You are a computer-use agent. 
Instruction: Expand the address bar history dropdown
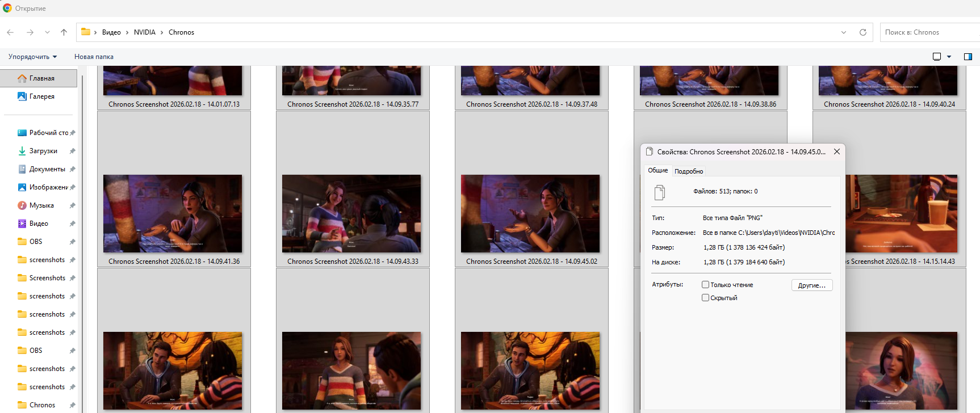[844, 32]
